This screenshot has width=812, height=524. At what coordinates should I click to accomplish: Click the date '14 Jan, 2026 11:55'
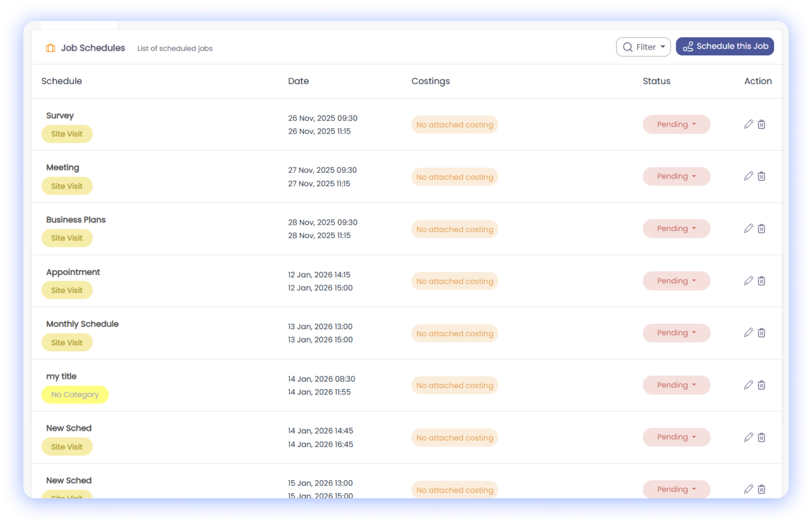pyautogui.click(x=319, y=392)
